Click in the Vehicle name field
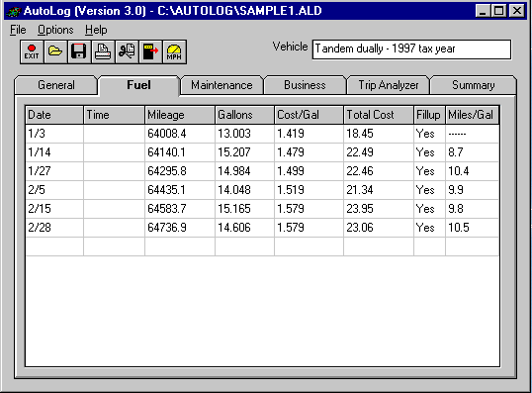This screenshot has height=393, width=532. 411,49
